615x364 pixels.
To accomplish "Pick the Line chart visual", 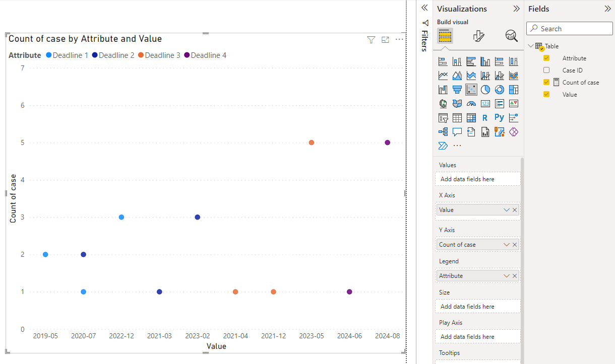I will pyautogui.click(x=443, y=76).
